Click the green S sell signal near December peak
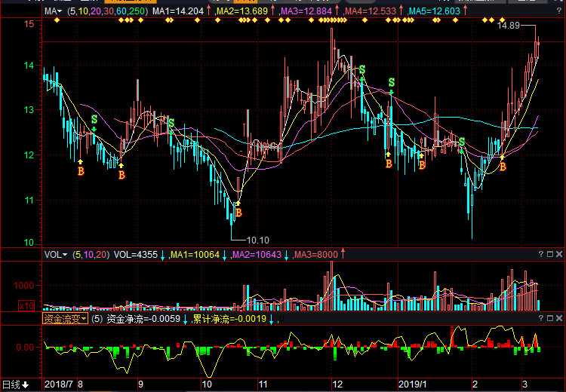 point(362,70)
